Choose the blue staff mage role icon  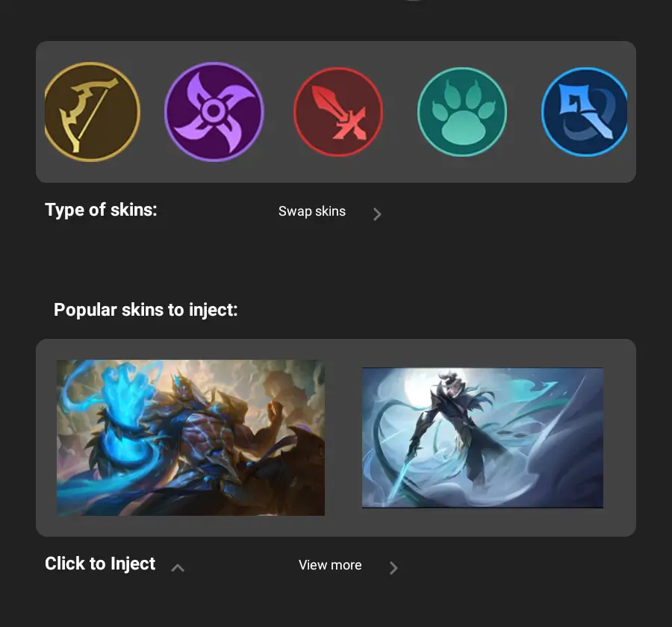pos(585,112)
